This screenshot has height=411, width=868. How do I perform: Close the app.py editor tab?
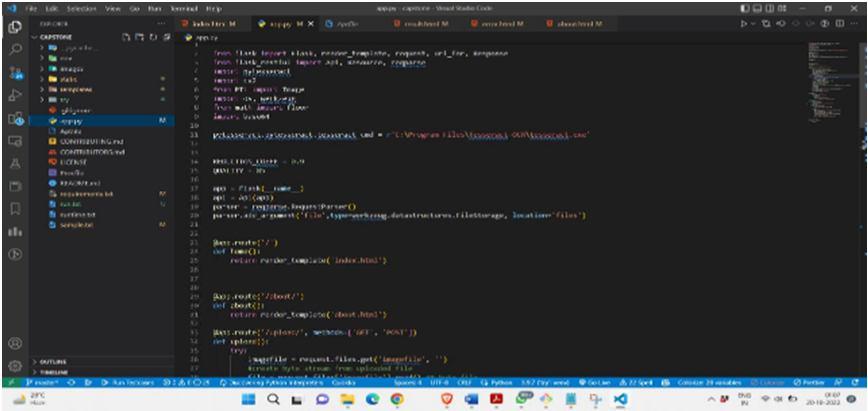coord(311,24)
